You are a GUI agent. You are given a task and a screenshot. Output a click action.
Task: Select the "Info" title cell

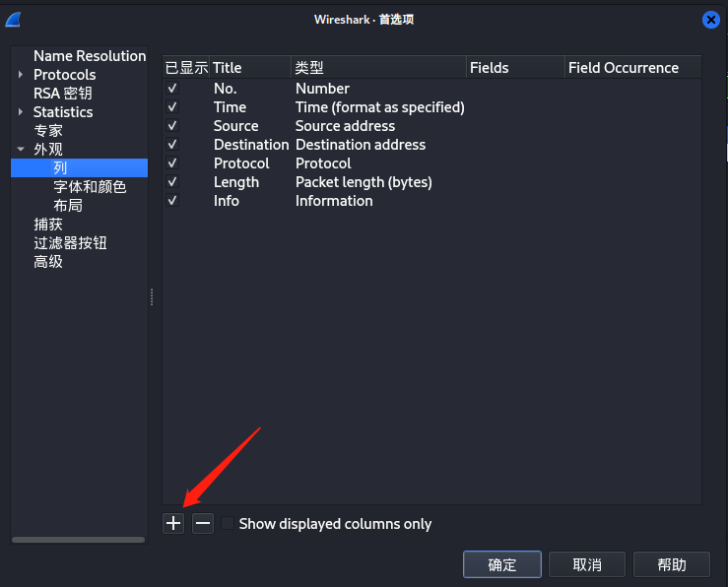point(227,201)
